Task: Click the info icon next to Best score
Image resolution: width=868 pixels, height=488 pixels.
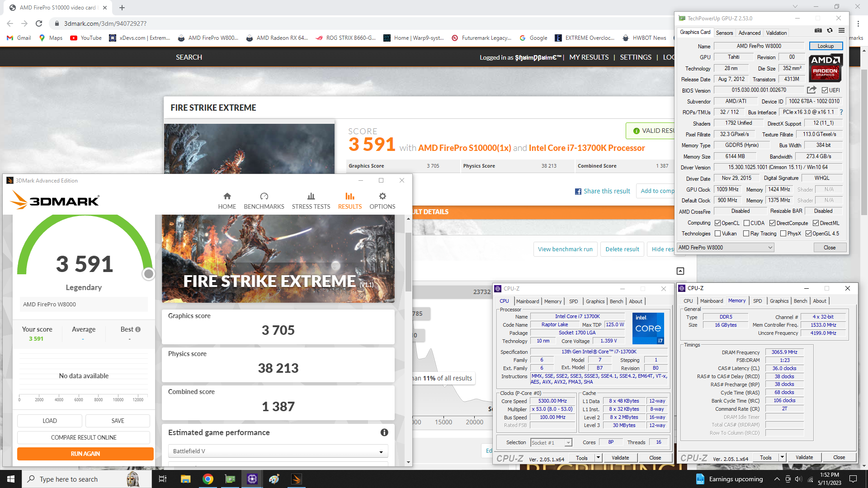Action: [x=138, y=329]
